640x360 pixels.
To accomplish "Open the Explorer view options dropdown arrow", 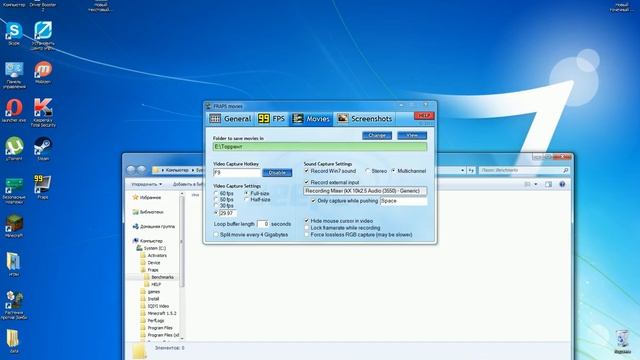I will (536, 184).
